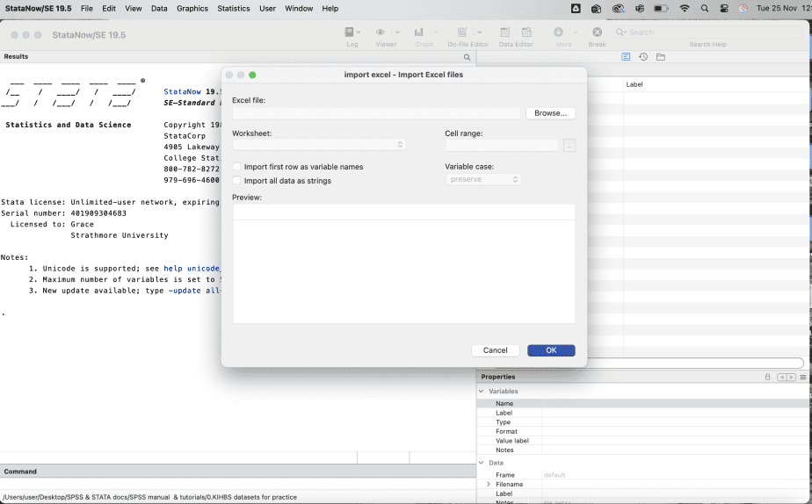Click the Excel file path field
This screenshot has height=504, width=812.
pyautogui.click(x=376, y=113)
